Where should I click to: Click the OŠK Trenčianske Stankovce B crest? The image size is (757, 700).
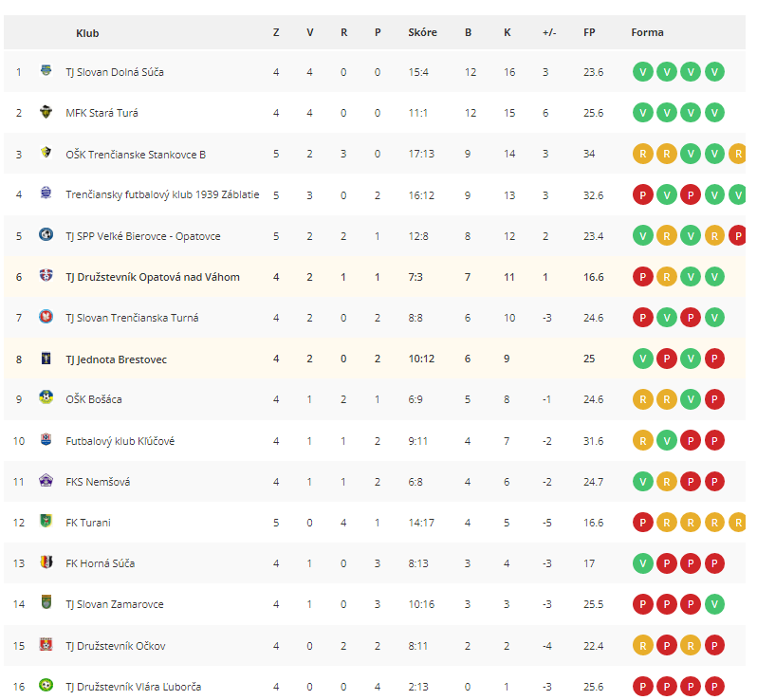(46, 153)
